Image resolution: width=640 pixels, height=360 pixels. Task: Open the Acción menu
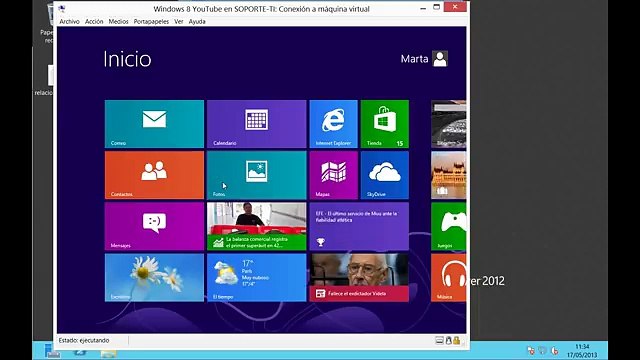[x=94, y=22]
